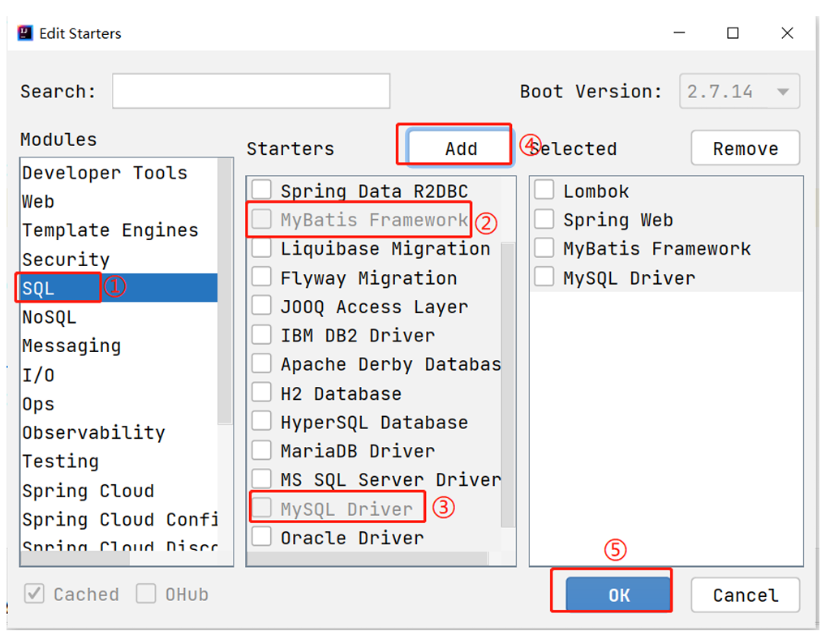Maximize the Edit Starters window
Viewport: 834px width, 644px height.
[x=733, y=33]
